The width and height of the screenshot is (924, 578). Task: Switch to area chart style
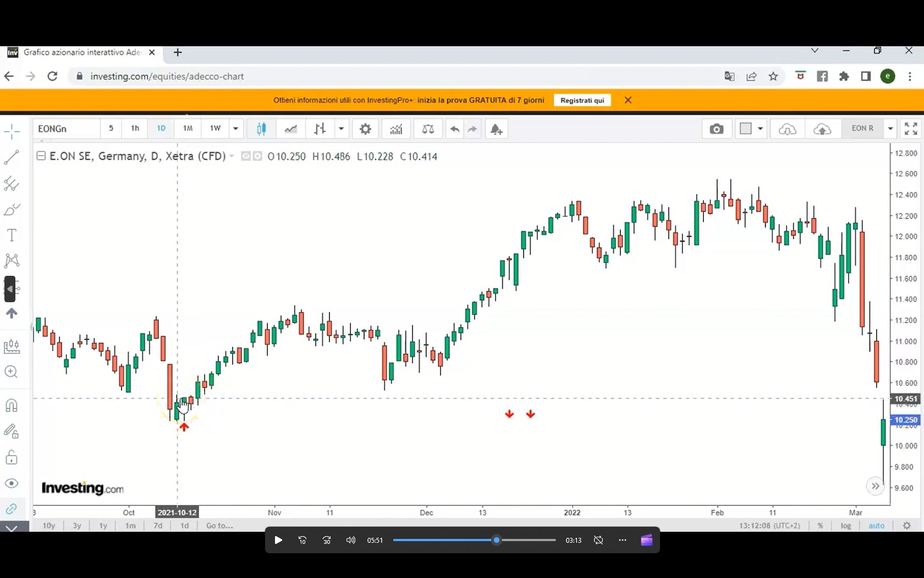[x=290, y=129]
